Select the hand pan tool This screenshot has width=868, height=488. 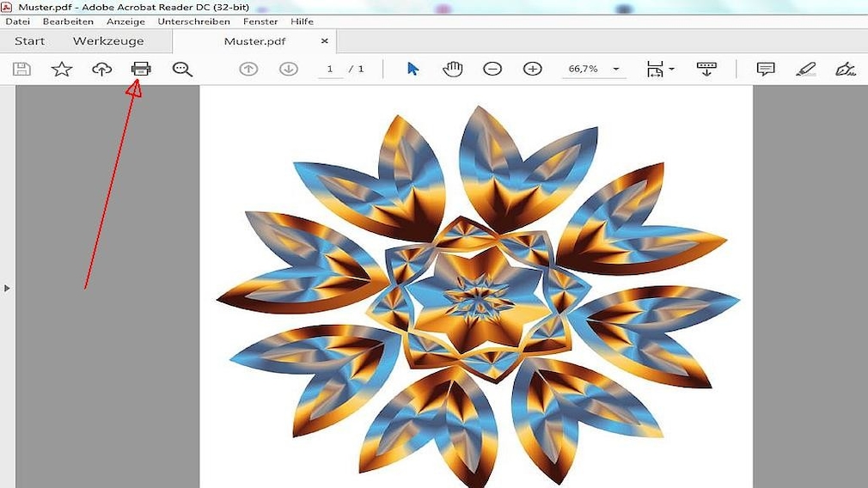click(452, 69)
